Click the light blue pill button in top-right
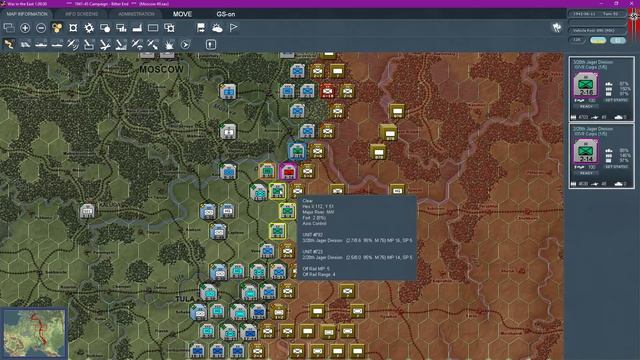Screen dimensions: 640x360 click(x=618, y=40)
